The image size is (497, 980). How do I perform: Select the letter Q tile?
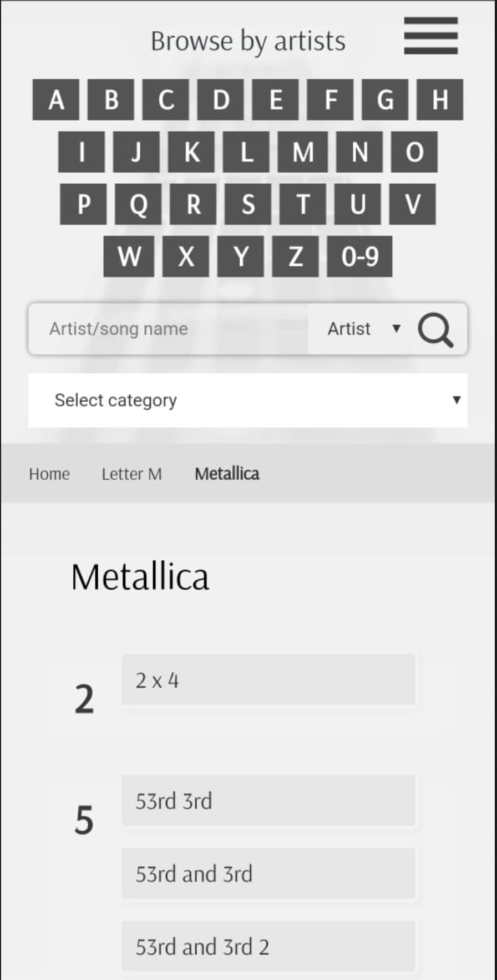(x=139, y=204)
